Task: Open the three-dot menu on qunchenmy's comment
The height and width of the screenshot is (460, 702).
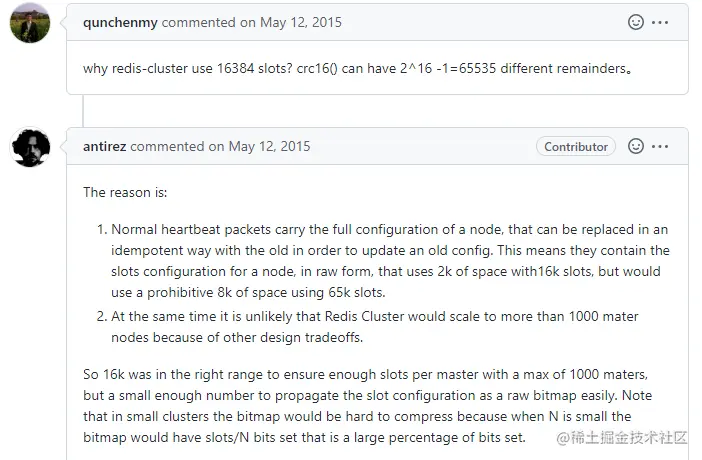Action: pos(660,21)
